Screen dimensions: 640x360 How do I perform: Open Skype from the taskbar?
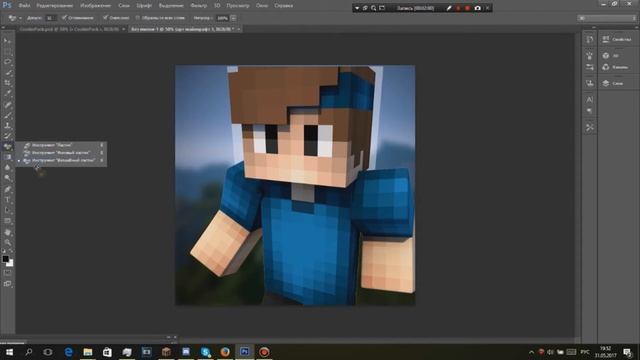tap(205, 352)
